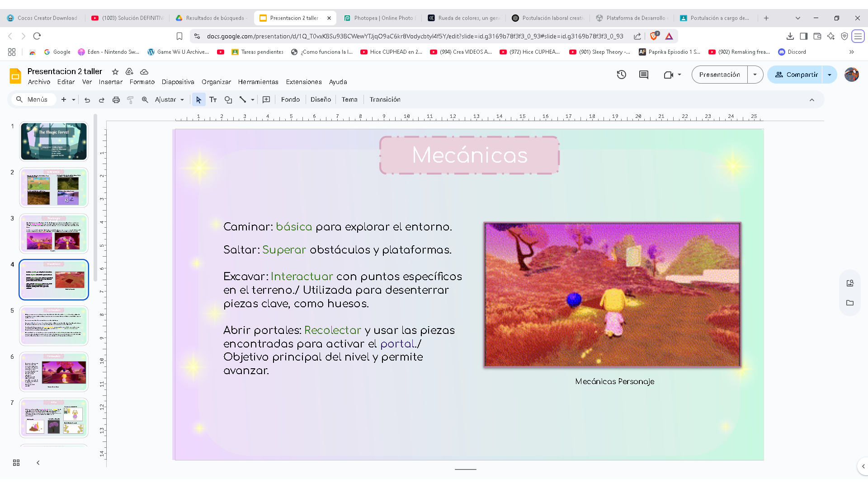
Task: Toggle the browser sidebar panel icon
Action: pyautogui.click(x=804, y=36)
